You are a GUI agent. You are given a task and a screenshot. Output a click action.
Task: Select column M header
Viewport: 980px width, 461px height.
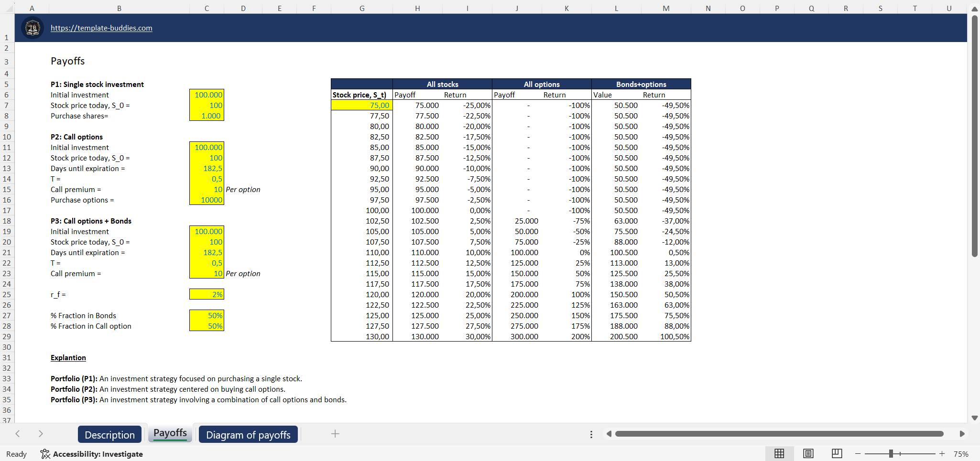(x=666, y=9)
